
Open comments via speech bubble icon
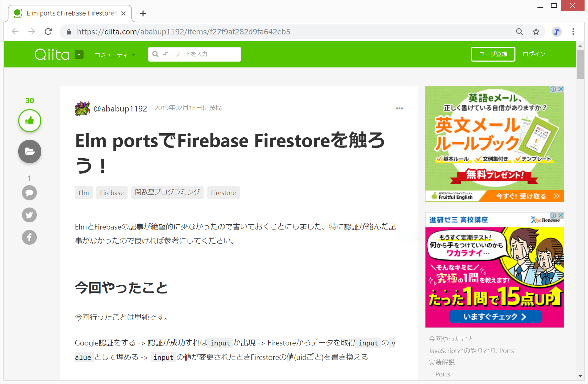pyautogui.click(x=29, y=193)
